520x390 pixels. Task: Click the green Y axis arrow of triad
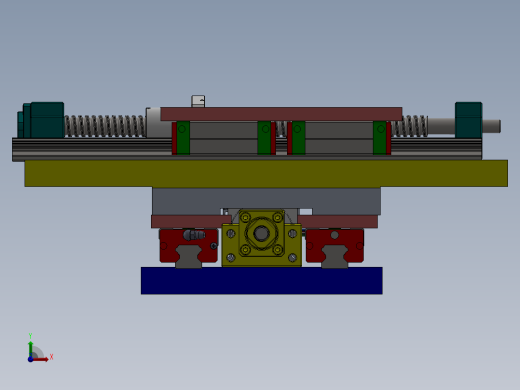pos(31,349)
